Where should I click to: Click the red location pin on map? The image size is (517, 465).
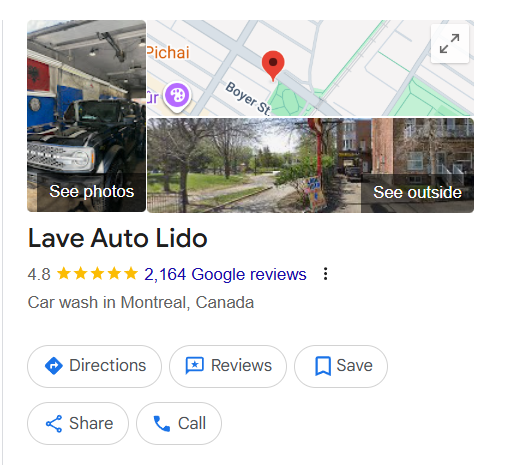click(x=273, y=66)
